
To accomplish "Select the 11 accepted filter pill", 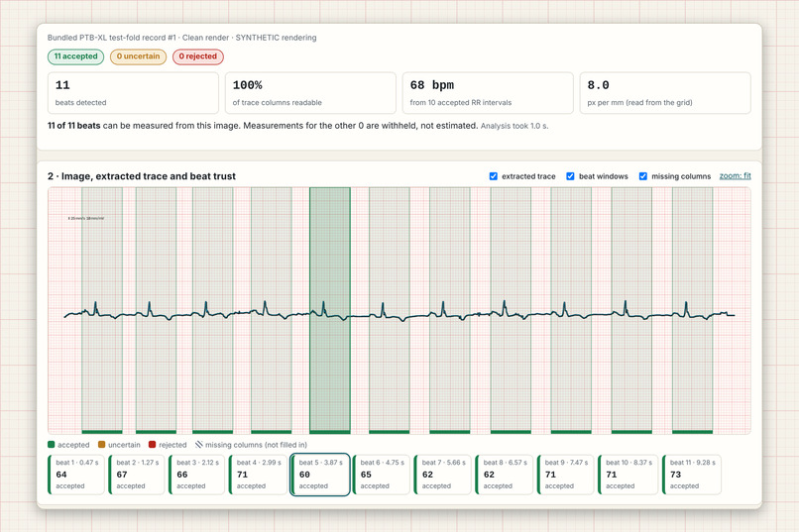I will tap(76, 56).
